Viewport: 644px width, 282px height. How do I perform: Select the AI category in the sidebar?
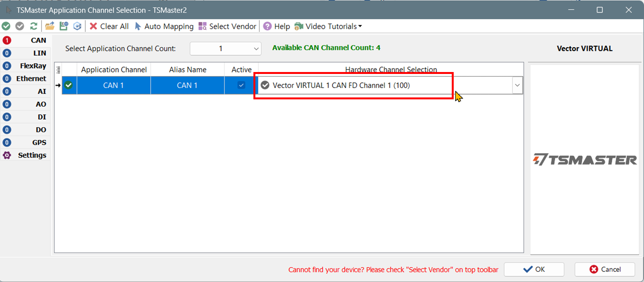point(25,91)
